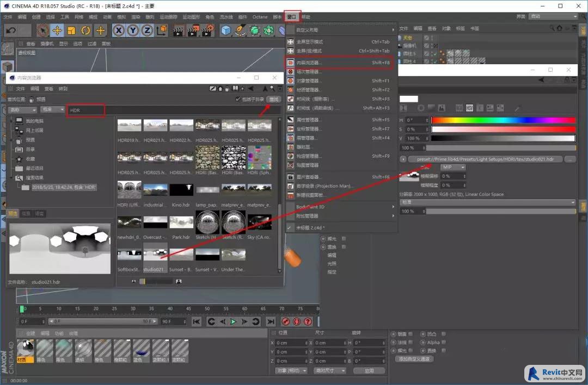Viewport: 588px width, 385px height.
Task: Click magnifier icon in content browser toolbar
Action: coord(273,89)
